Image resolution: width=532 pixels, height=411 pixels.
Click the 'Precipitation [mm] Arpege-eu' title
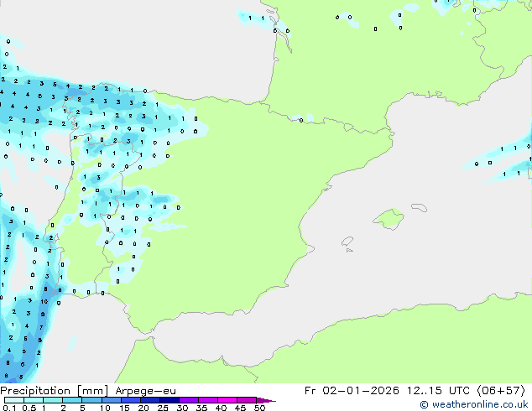tap(88, 391)
